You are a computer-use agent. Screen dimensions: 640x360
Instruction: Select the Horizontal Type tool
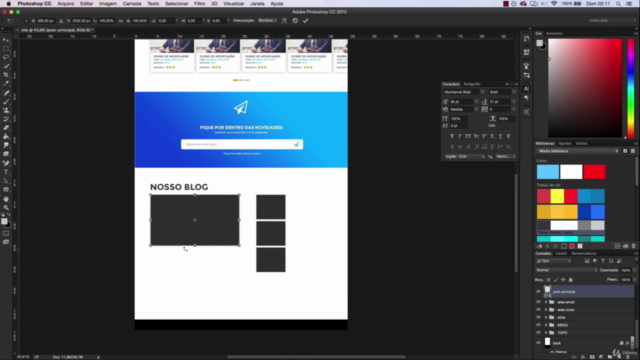tap(6, 172)
